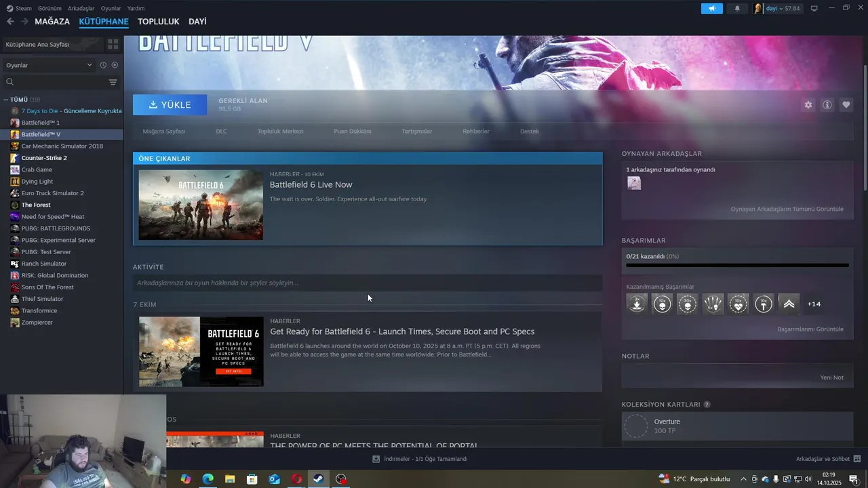Open the Destek tab
868x488 pixels.
coord(530,131)
